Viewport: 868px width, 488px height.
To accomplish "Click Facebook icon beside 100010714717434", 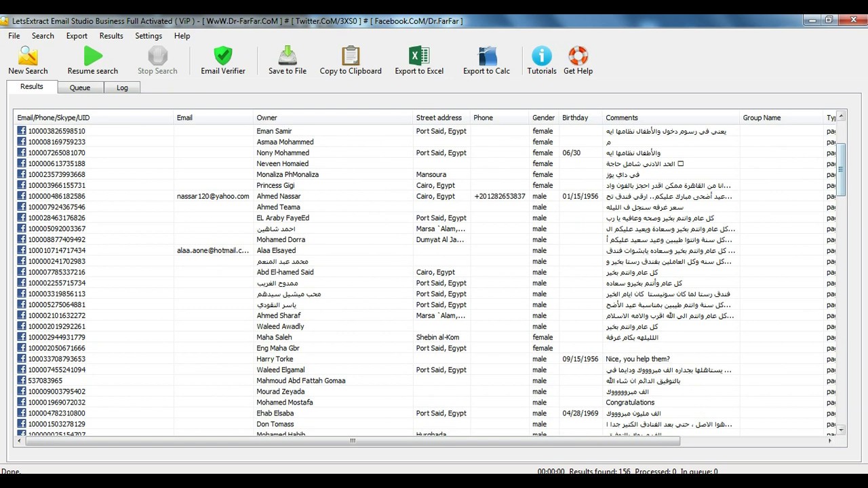I will point(22,250).
